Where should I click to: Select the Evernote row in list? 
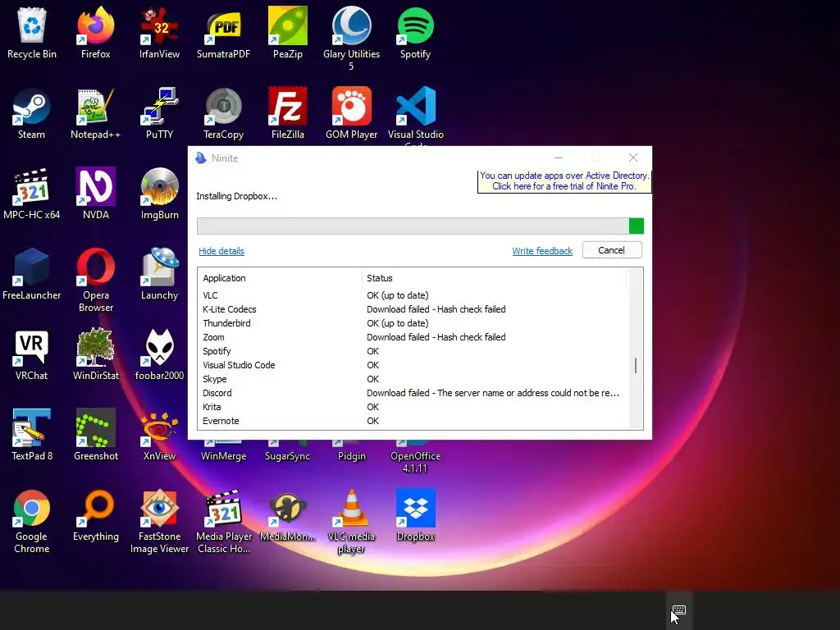pyautogui.click(x=413, y=421)
